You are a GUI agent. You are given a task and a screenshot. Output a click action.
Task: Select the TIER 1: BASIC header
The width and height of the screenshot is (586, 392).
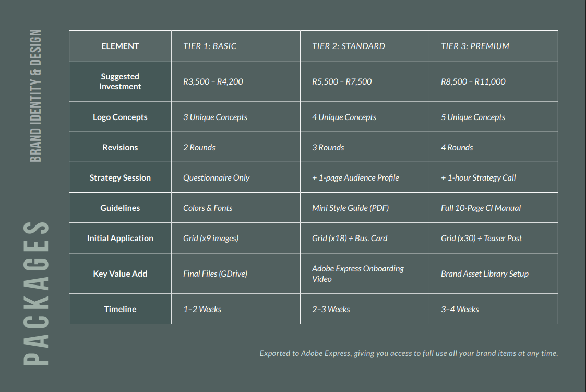(x=210, y=46)
